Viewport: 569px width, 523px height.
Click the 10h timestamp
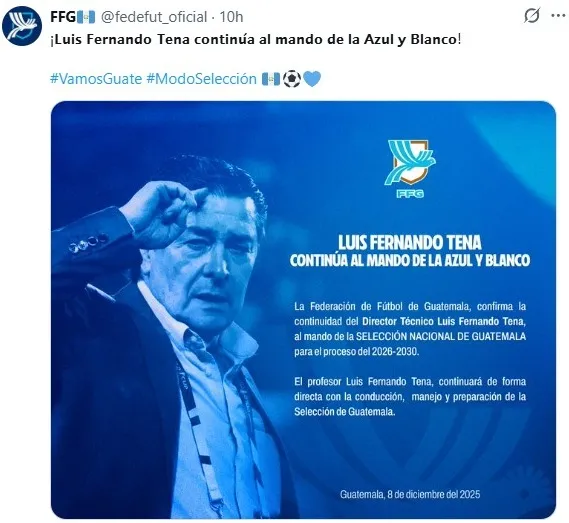click(231, 17)
